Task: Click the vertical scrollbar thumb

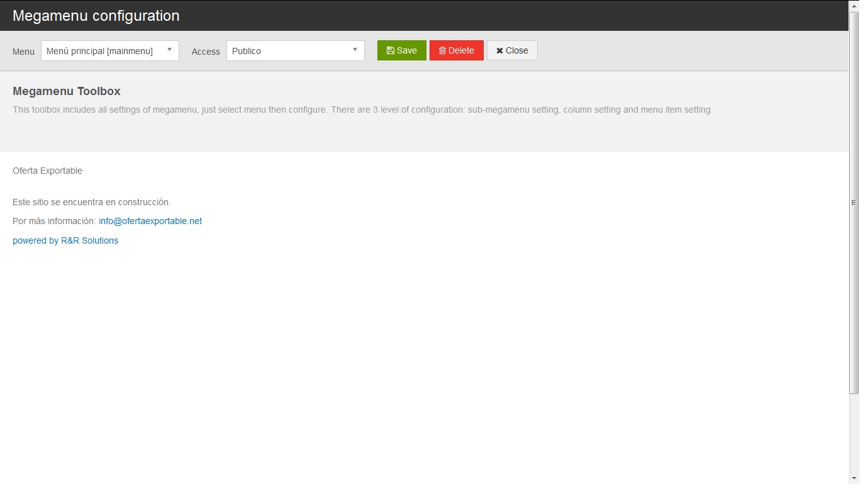Action: pyautogui.click(x=854, y=203)
